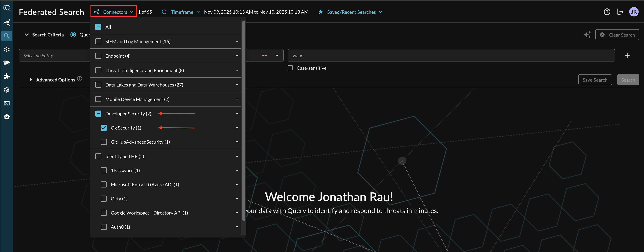Click the AI sparkle stars icon
The width and height of the screenshot is (644, 252).
(587, 35)
